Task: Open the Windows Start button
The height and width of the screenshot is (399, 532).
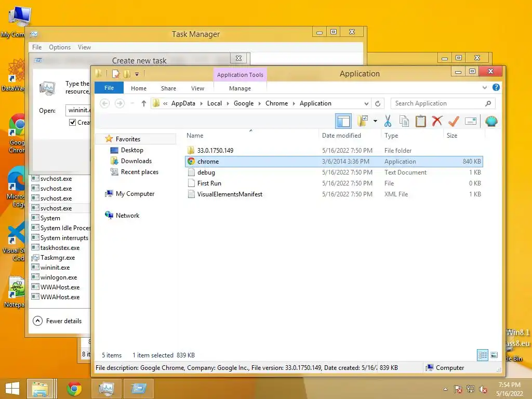Action: 12,389
